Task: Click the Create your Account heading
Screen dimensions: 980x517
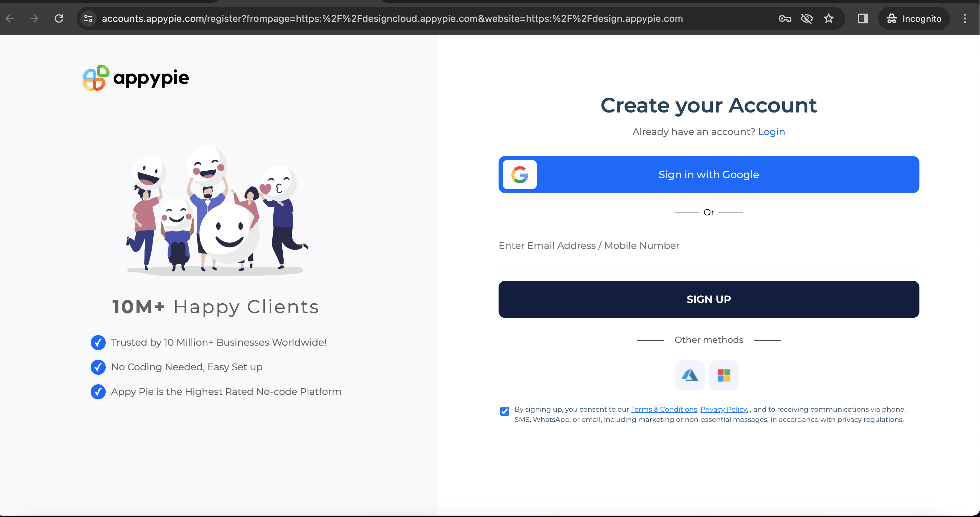Action: pos(709,105)
